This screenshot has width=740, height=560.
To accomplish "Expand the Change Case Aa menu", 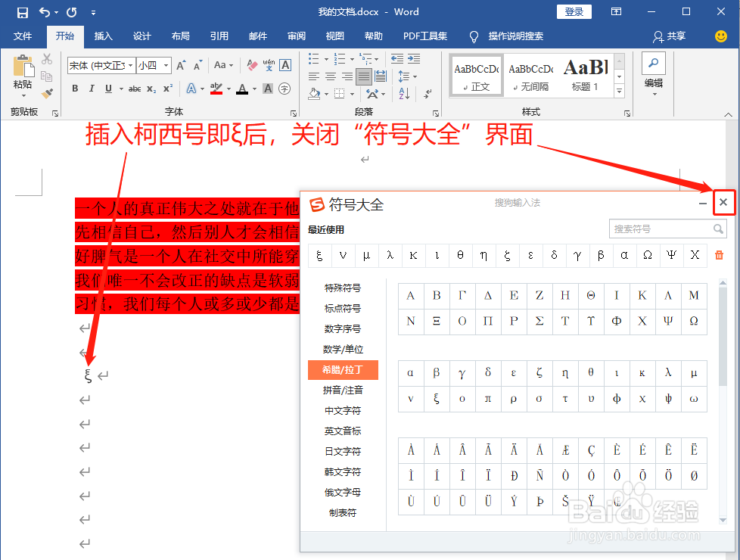I will (223, 65).
